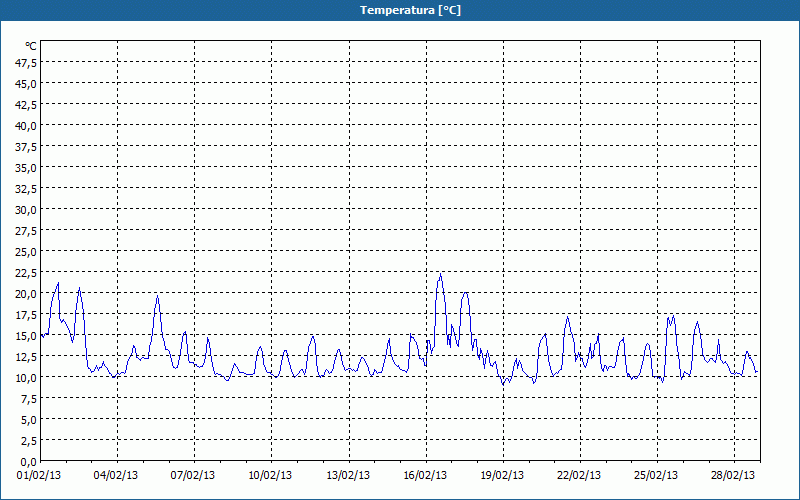Select the 42,5 y-axis value

27,105
